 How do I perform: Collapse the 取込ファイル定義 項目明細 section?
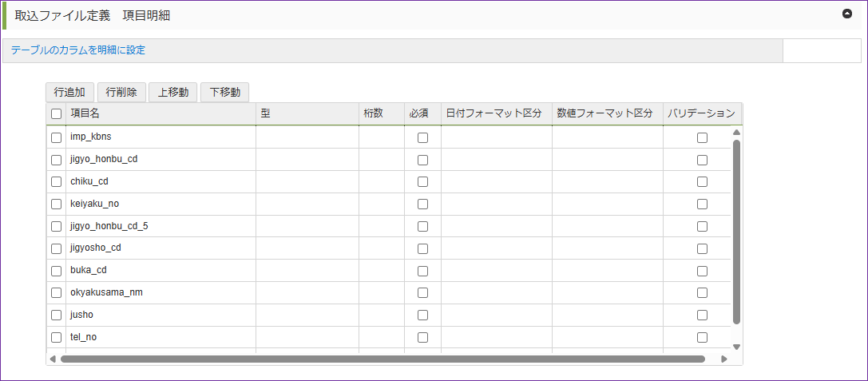847,14
